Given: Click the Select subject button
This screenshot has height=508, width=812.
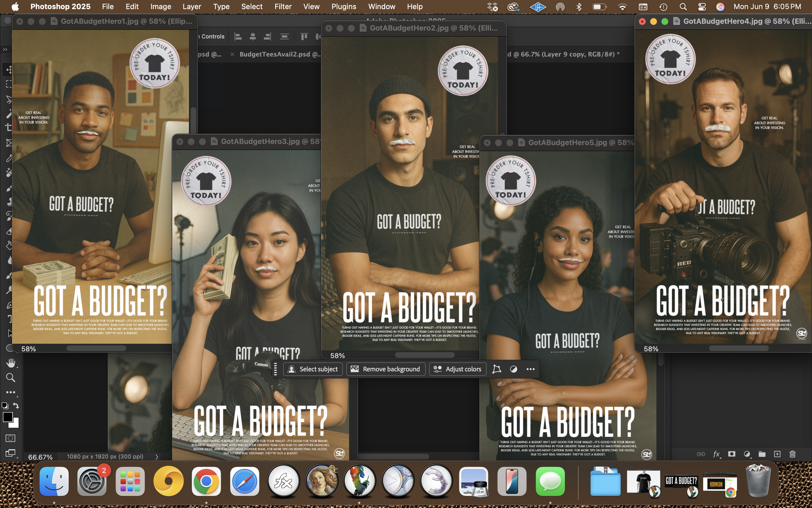Looking at the screenshot, I should tap(313, 369).
